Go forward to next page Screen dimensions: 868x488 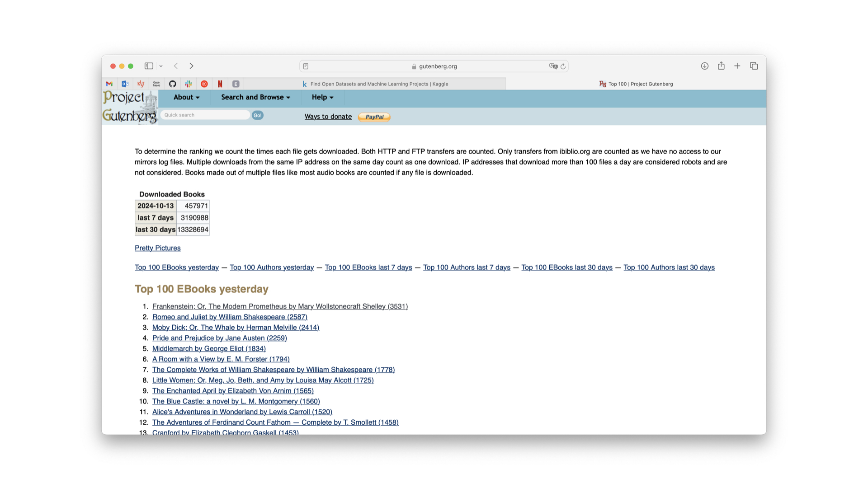point(192,66)
